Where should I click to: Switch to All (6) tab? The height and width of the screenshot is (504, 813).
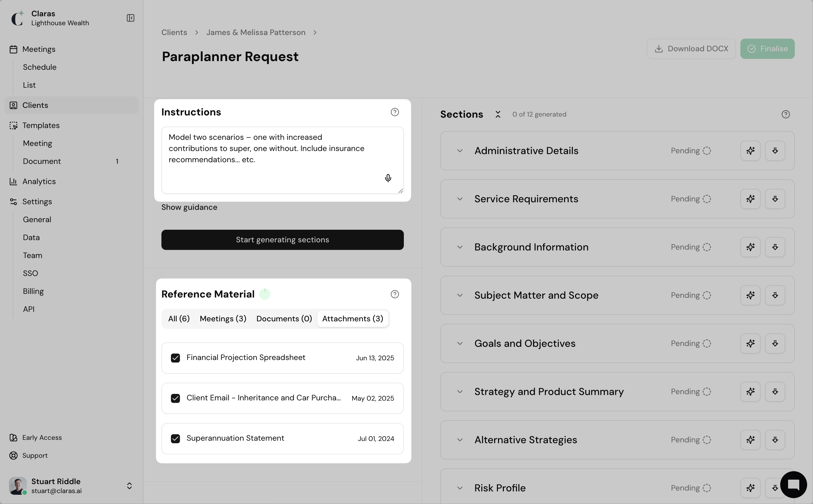[x=179, y=319]
